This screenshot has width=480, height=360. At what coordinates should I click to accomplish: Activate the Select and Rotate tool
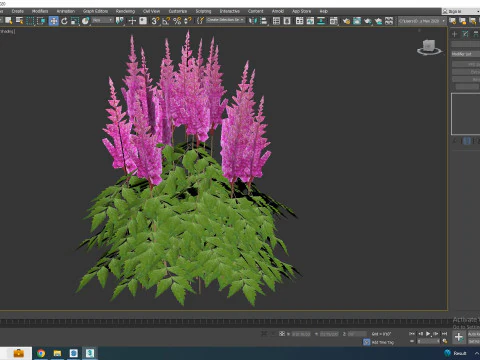[x=64, y=21]
